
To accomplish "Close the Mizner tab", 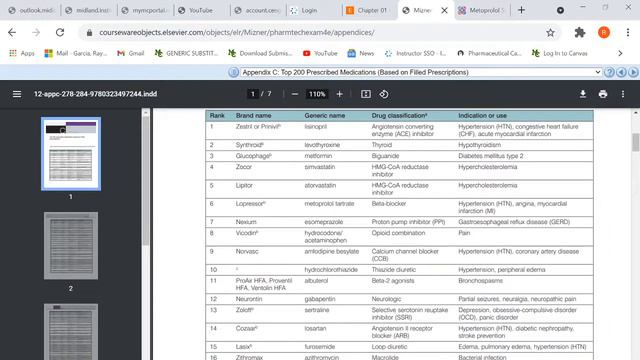I will [x=444, y=11].
